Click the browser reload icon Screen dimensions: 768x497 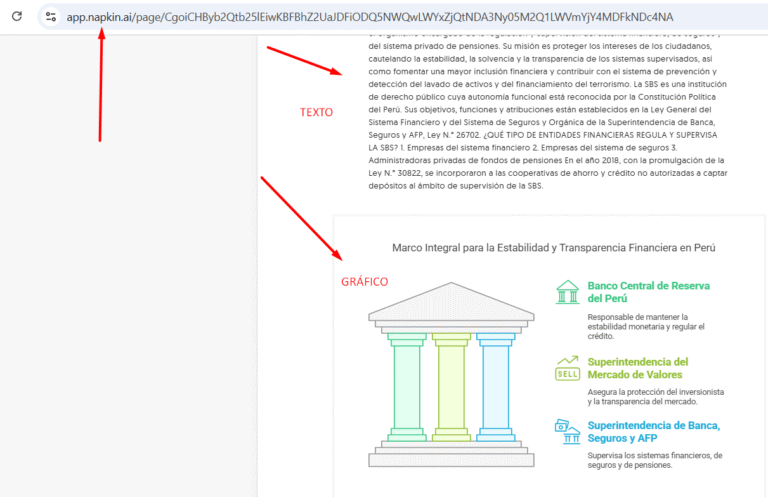[17, 16]
